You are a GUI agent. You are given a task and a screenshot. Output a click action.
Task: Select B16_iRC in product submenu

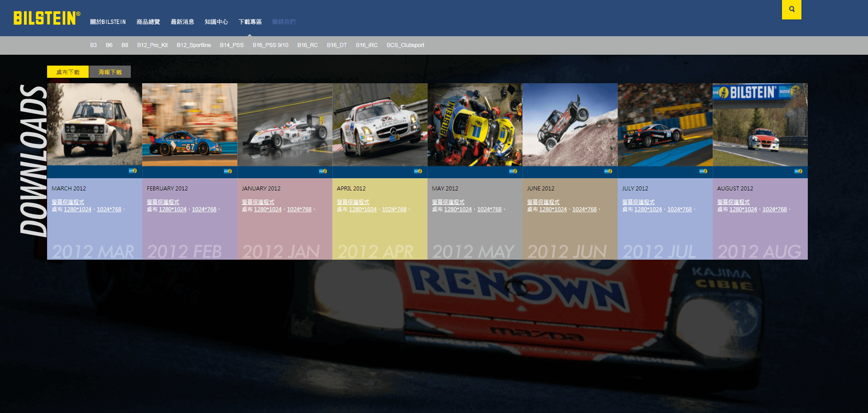click(x=367, y=45)
